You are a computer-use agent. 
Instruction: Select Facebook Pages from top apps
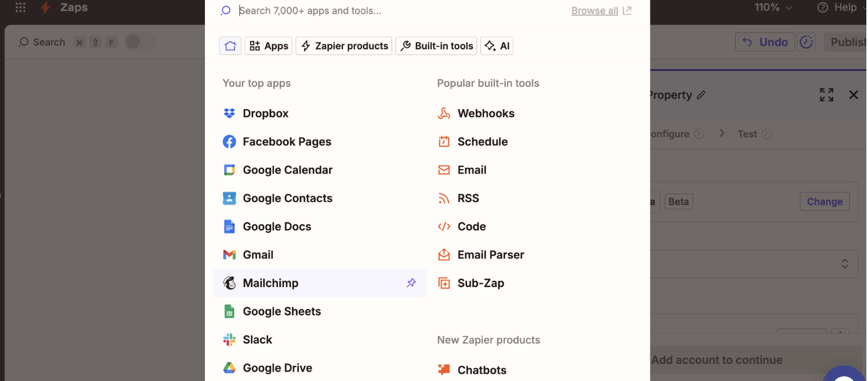320,142
